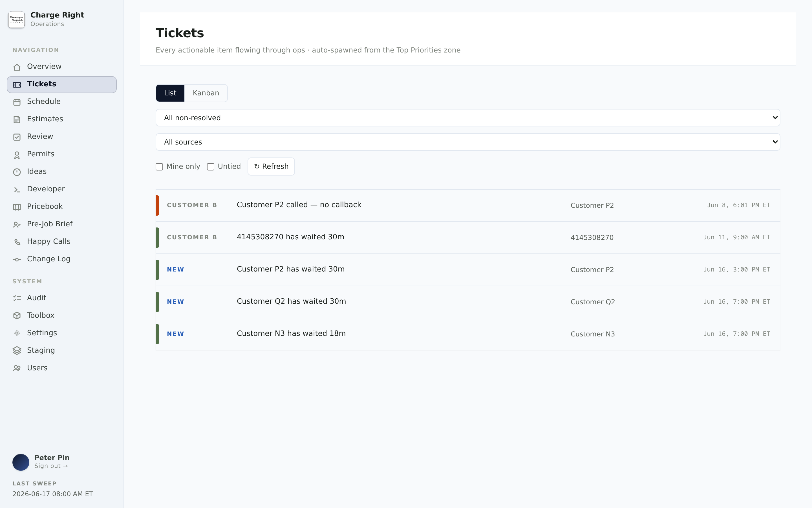Open Estimates from the sidebar
The image size is (812, 508).
[62, 119]
